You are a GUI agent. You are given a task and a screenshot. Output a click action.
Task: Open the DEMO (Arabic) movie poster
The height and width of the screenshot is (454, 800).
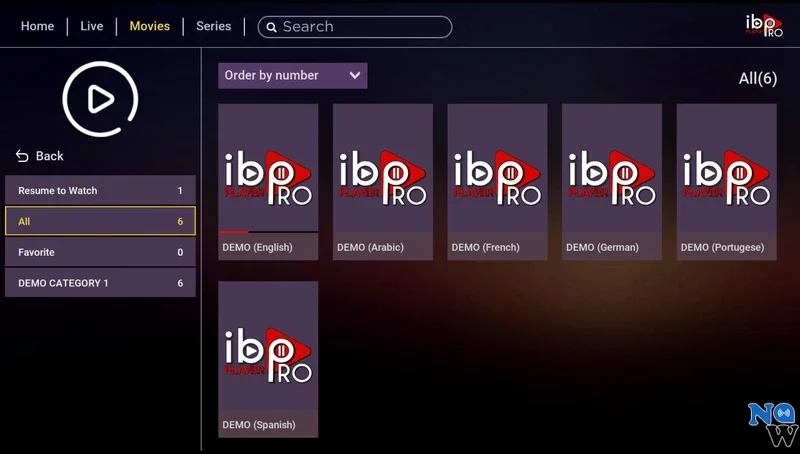tap(383, 170)
